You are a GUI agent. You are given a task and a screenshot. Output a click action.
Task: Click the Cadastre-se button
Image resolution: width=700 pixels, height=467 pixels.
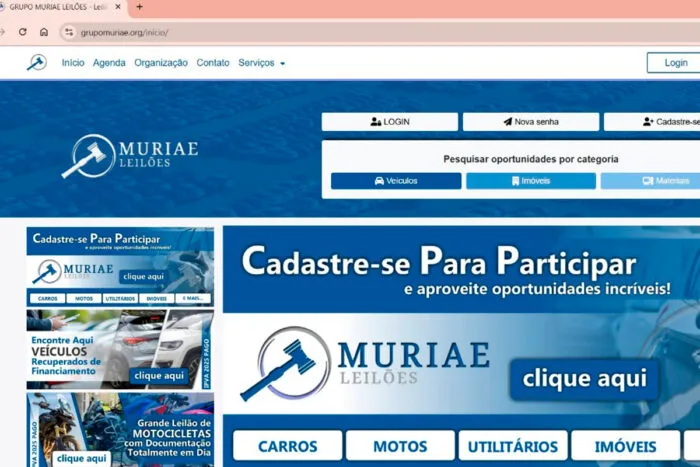click(652, 121)
